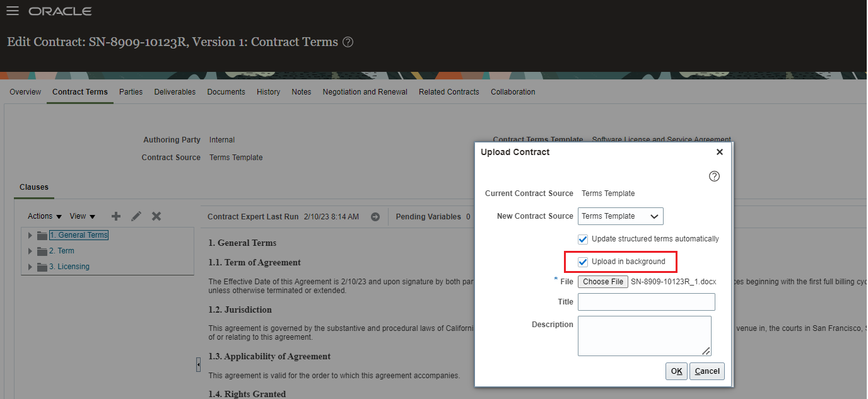Open the Actions dropdown menu

(x=45, y=216)
